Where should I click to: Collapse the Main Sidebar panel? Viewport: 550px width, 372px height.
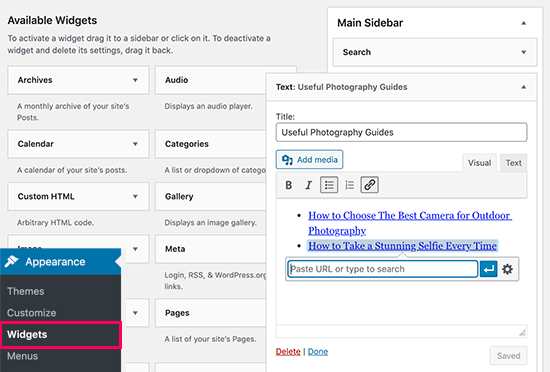pyautogui.click(x=523, y=23)
